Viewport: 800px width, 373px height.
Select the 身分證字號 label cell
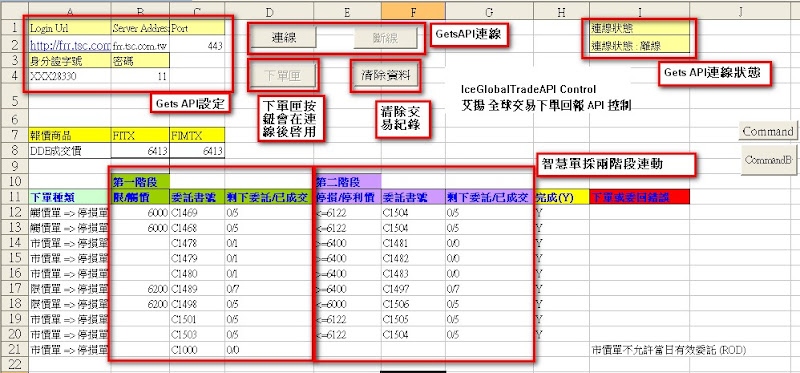tap(70, 62)
